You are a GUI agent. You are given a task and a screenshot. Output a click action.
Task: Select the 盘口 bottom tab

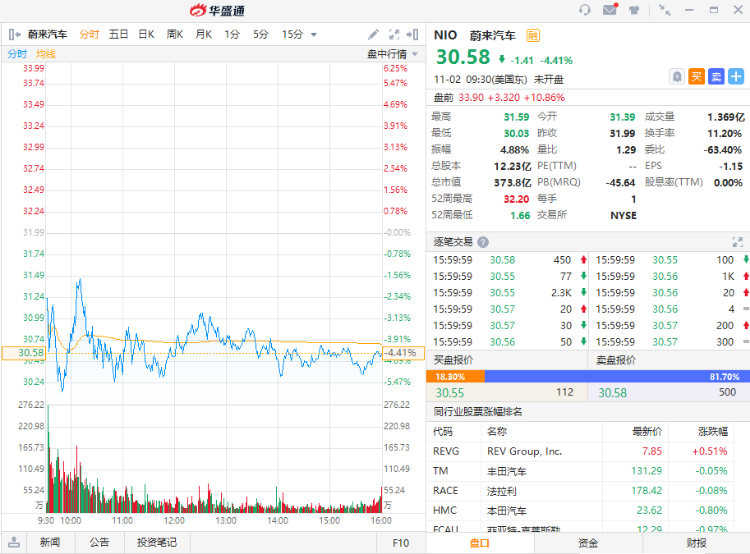[480, 543]
